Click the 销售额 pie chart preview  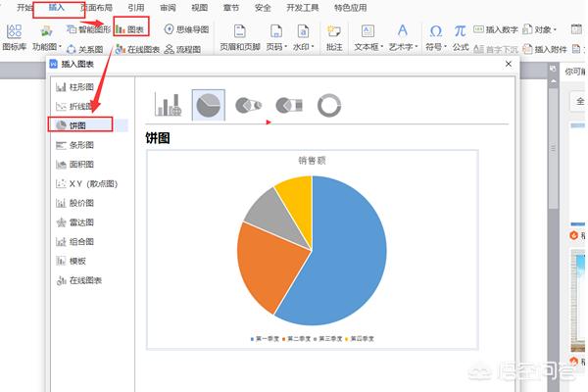point(312,251)
